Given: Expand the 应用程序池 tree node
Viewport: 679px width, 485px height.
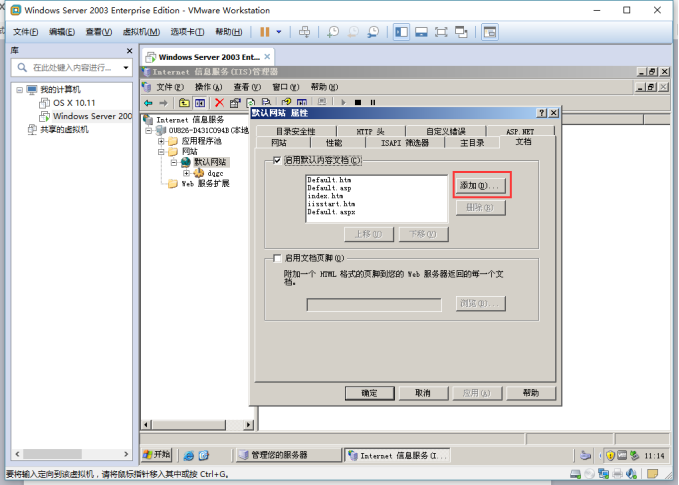Looking at the screenshot, I should click(160, 141).
